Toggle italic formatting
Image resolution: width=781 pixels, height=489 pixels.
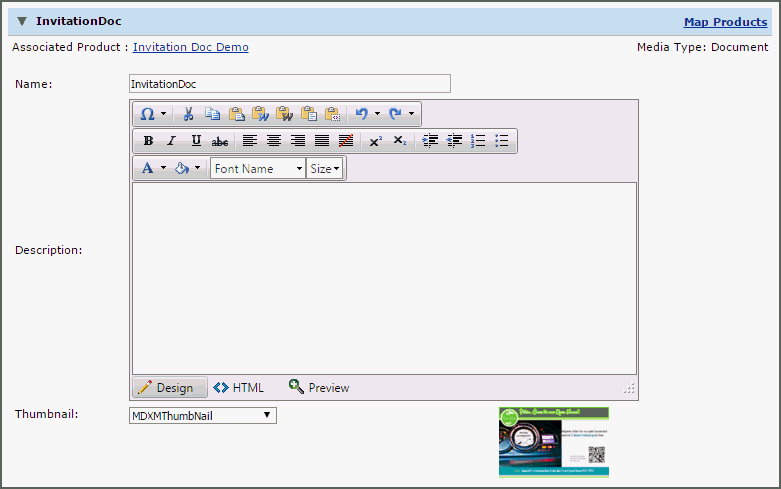click(x=171, y=141)
